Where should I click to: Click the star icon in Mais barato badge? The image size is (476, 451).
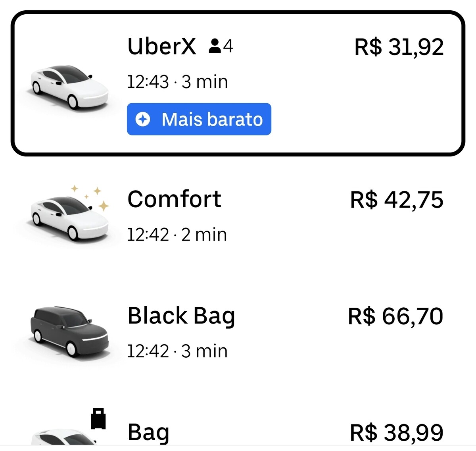pyautogui.click(x=143, y=119)
